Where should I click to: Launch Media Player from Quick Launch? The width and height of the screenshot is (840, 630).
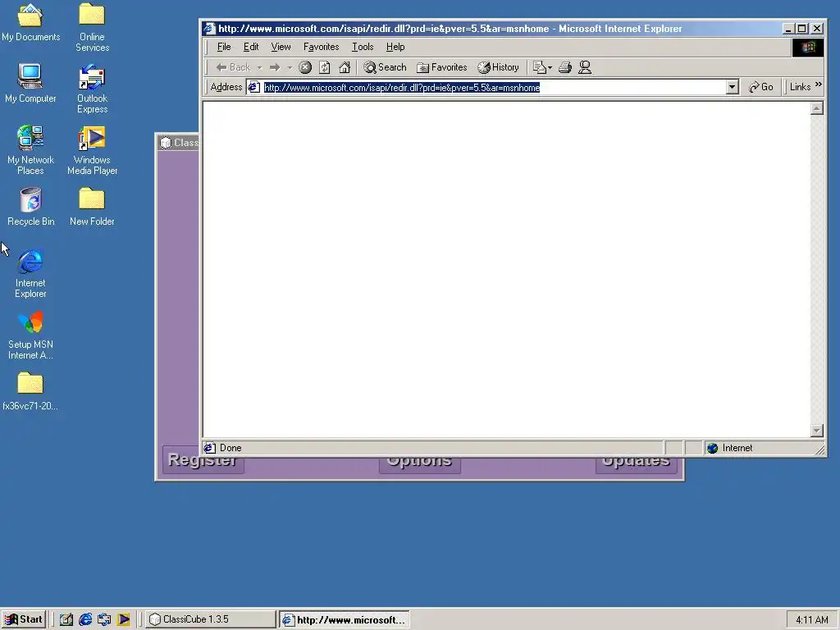pos(123,620)
